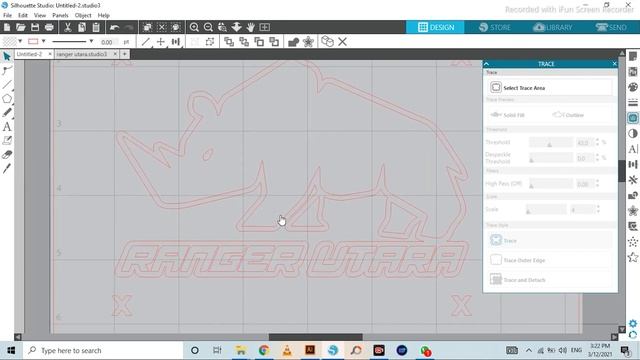Image resolution: width=640 pixels, height=360 pixels.
Task: Open the Image Effects half-circle icon
Action: (633, 133)
